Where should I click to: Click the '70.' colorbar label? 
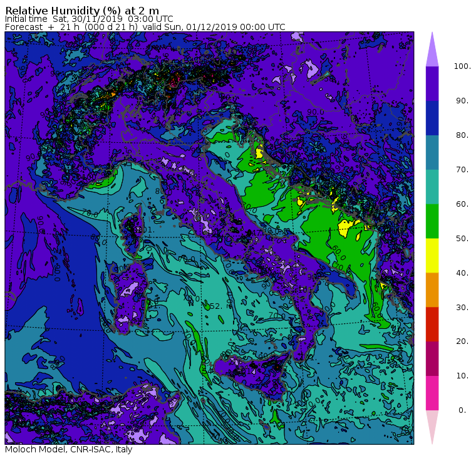pos(462,169)
